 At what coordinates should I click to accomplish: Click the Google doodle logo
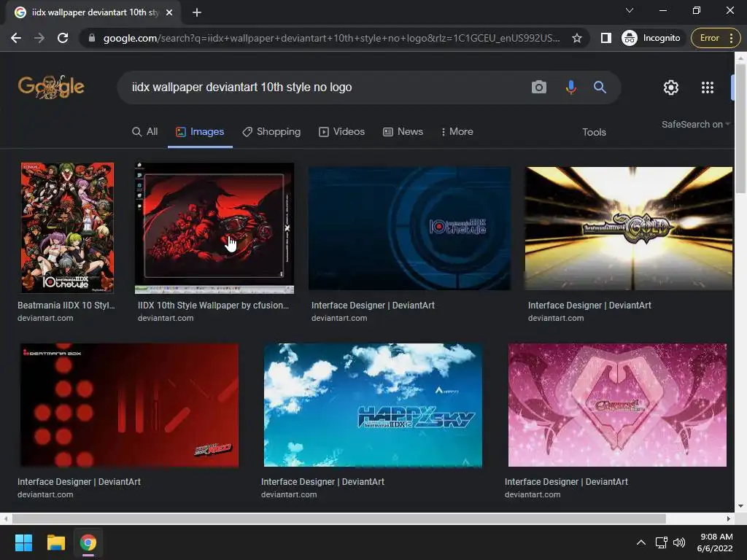pyautogui.click(x=51, y=87)
